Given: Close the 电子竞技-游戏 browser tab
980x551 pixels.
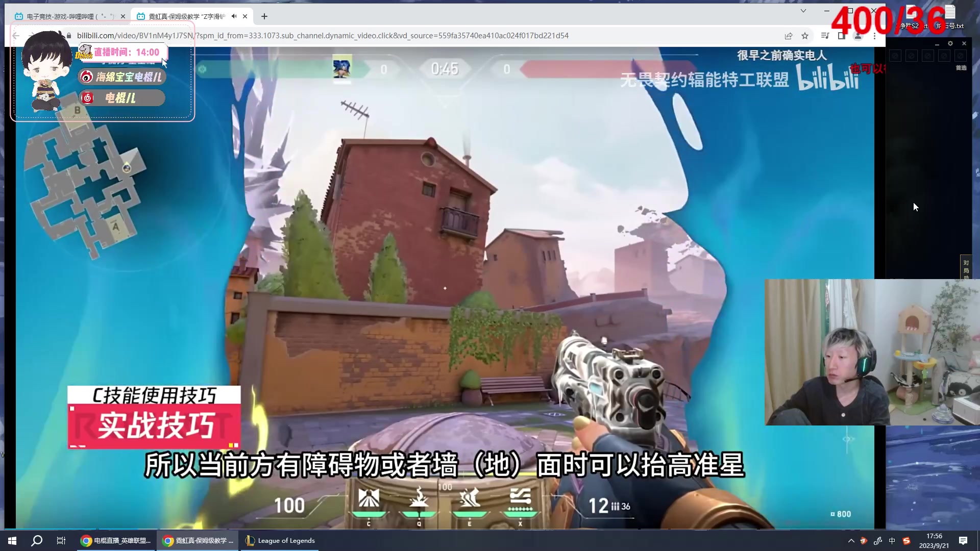Looking at the screenshot, I should (123, 16).
